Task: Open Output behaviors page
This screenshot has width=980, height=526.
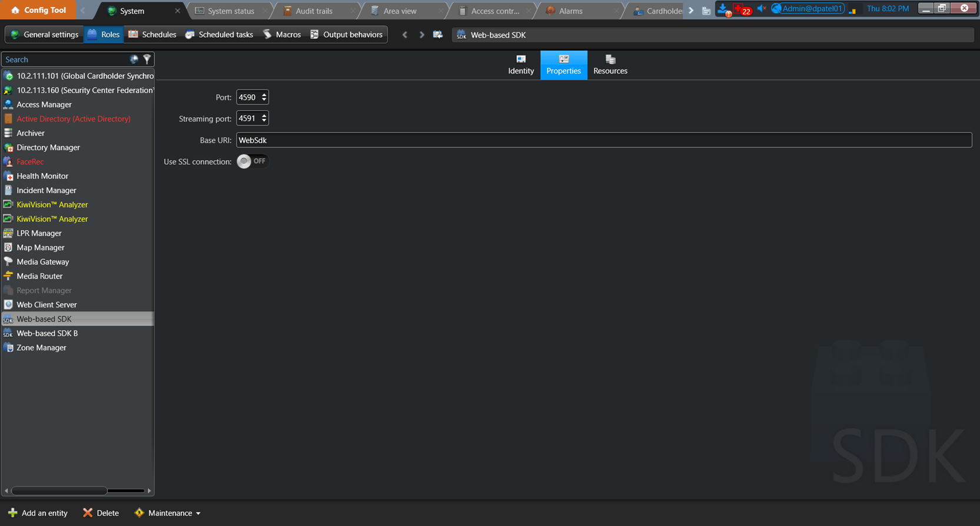Action: (347, 34)
